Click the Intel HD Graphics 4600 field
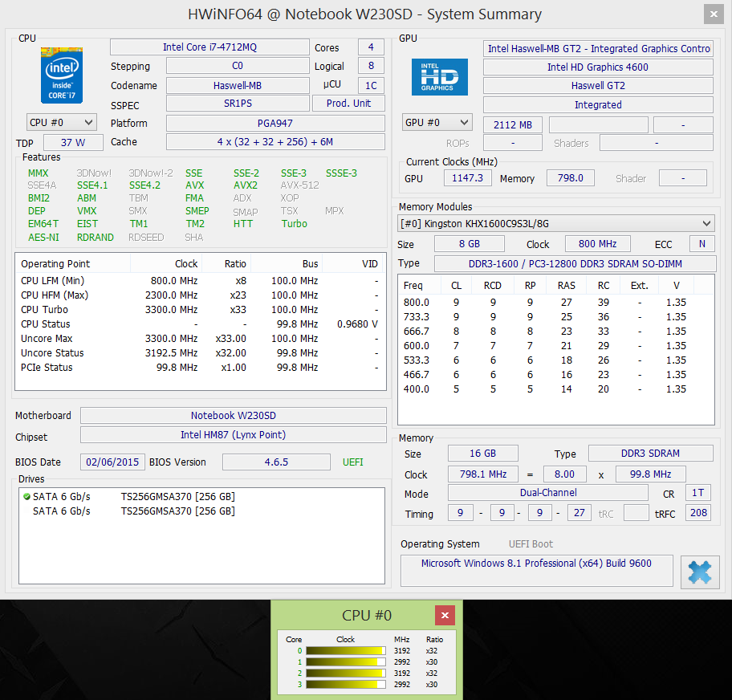This screenshot has height=700, width=732. (x=598, y=67)
